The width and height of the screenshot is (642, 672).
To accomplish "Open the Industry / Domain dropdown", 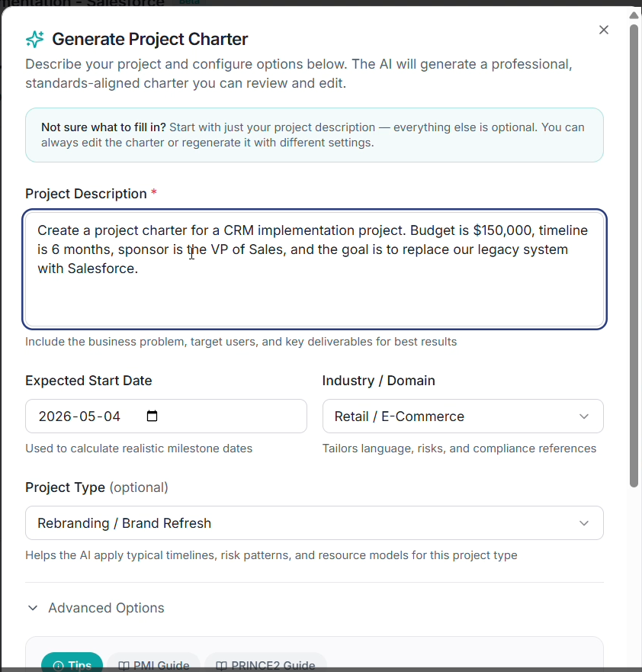I will click(x=463, y=416).
